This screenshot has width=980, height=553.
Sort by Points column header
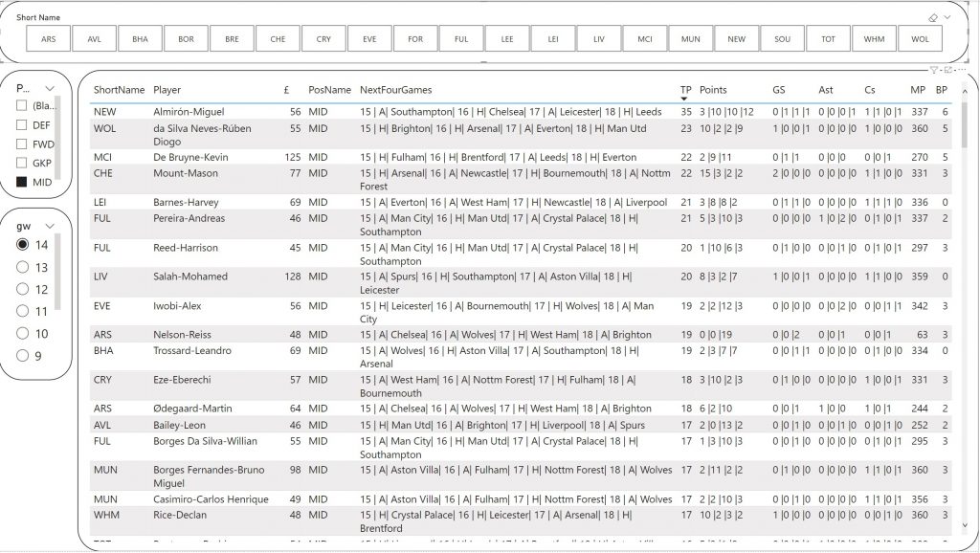pyautogui.click(x=713, y=90)
